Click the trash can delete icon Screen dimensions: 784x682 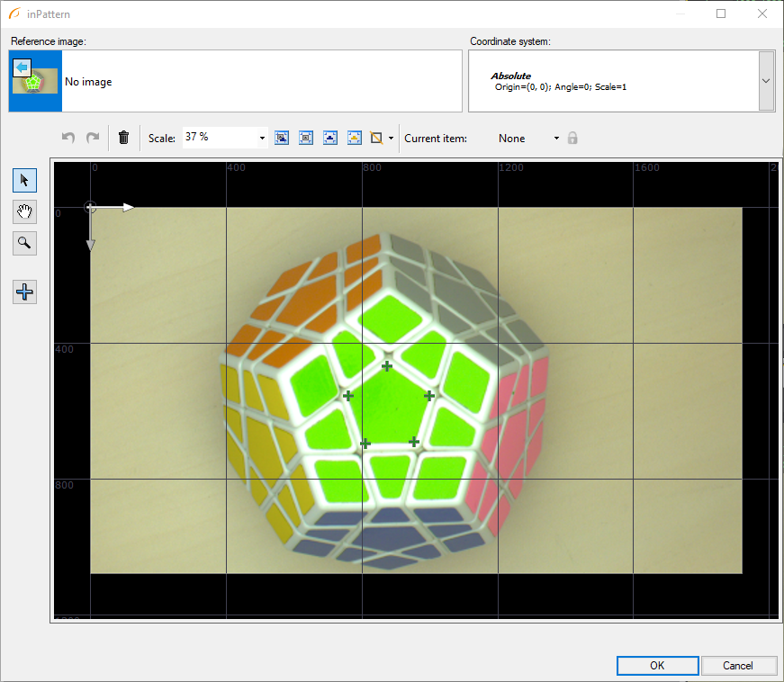pyautogui.click(x=123, y=138)
